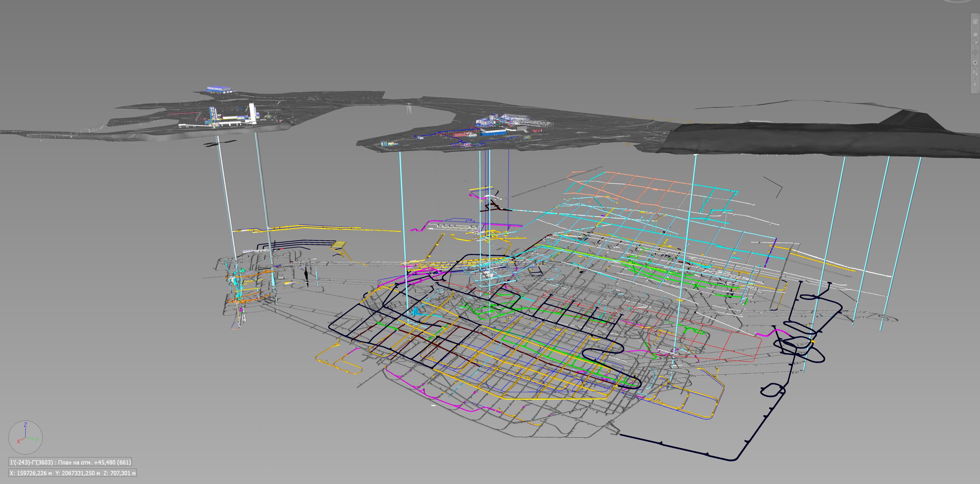Expand the Look Around dropdown arrow
Screen dimensions: 980x484
click(975, 69)
